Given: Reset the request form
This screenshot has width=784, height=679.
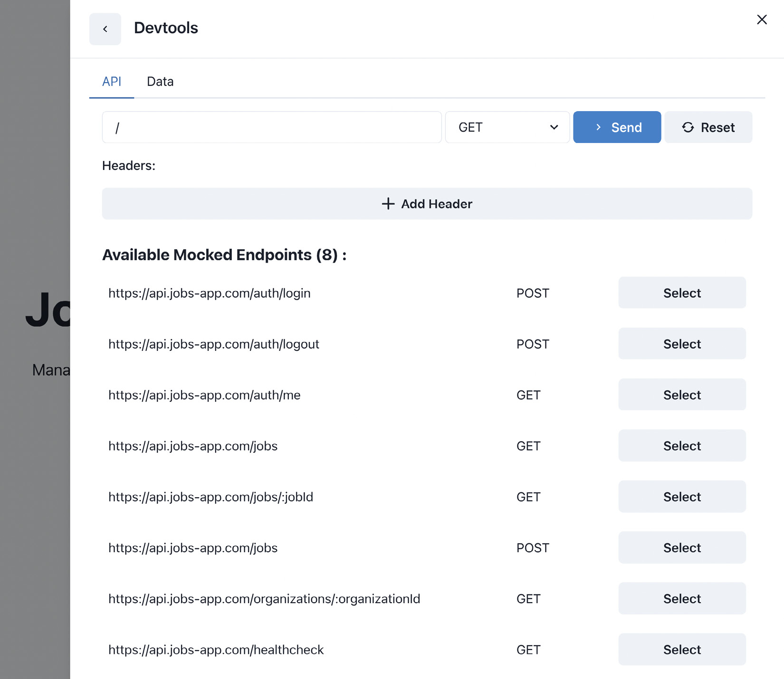Looking at the screenshot, I should [x=708, y=127].
